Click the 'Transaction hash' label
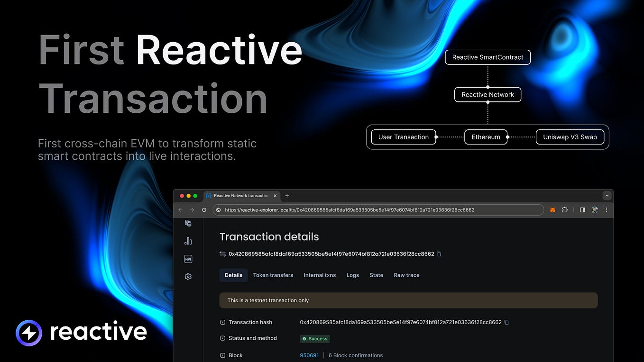This screenshot has height=362, width=644. pyautogui.click(x=250, y=322)
